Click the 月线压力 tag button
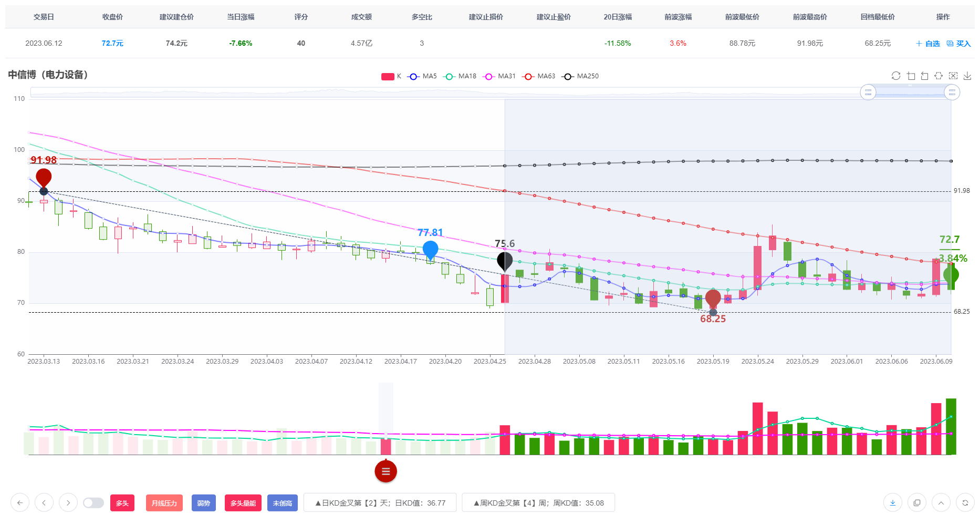This screenshot has height=514, width=980. tap(164, 503)
